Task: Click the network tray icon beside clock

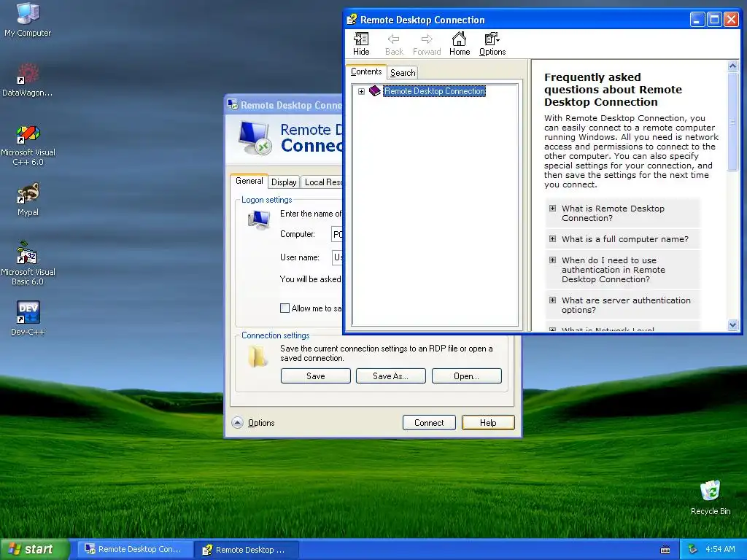Action: (693, 549)
